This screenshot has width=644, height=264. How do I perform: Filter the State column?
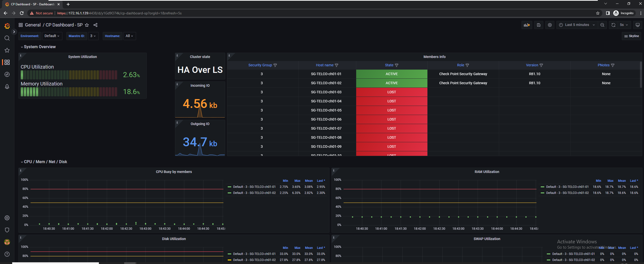click(397, 65)
